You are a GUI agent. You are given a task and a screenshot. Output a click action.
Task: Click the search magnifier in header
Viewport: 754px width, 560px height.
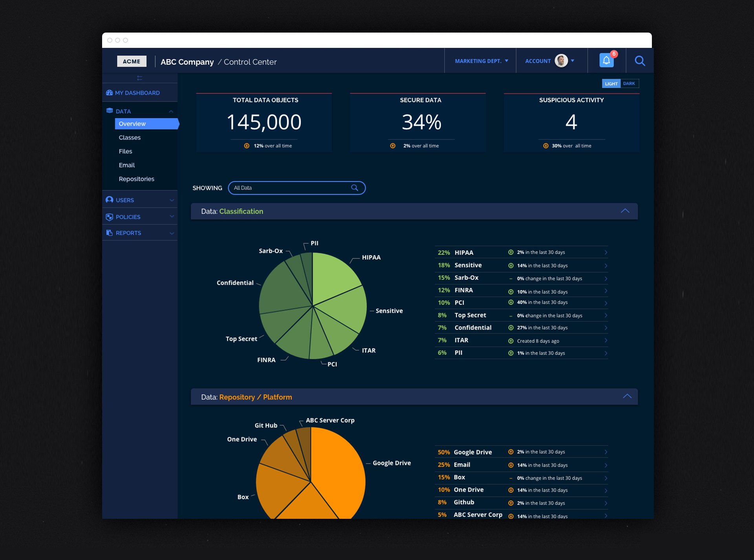click(x=640, y=60)
